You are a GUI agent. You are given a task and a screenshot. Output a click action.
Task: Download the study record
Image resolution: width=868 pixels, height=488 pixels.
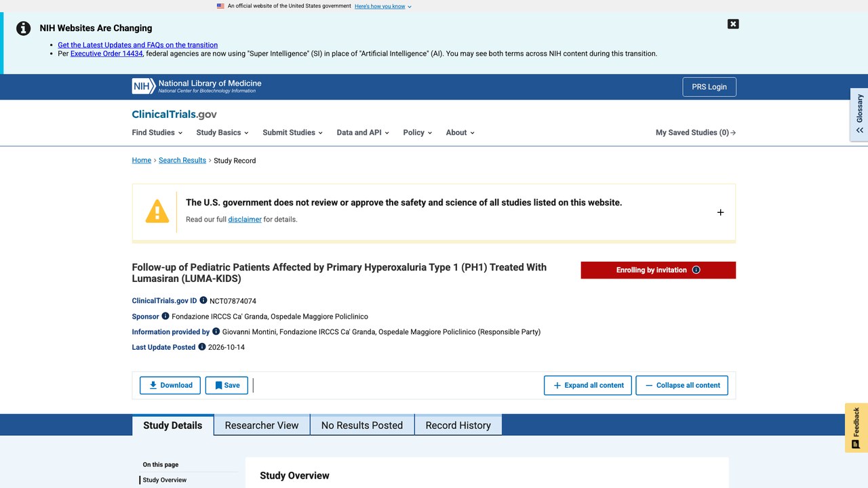[170, 385]
